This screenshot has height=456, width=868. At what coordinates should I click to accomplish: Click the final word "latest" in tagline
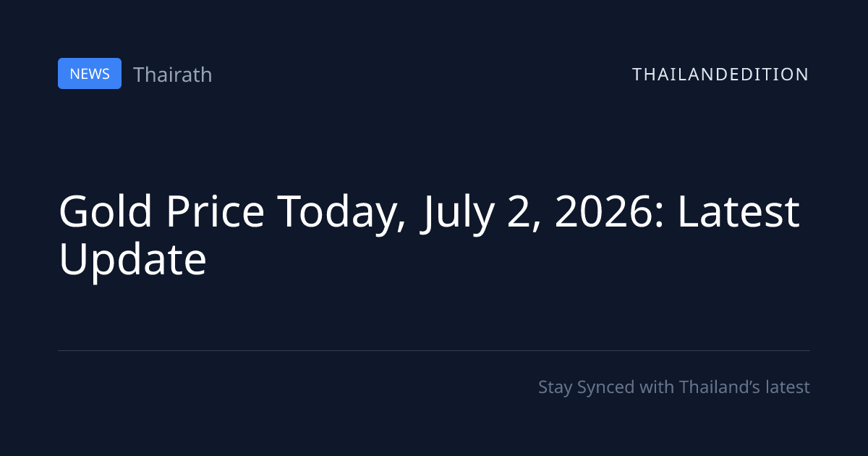[787, 387]
